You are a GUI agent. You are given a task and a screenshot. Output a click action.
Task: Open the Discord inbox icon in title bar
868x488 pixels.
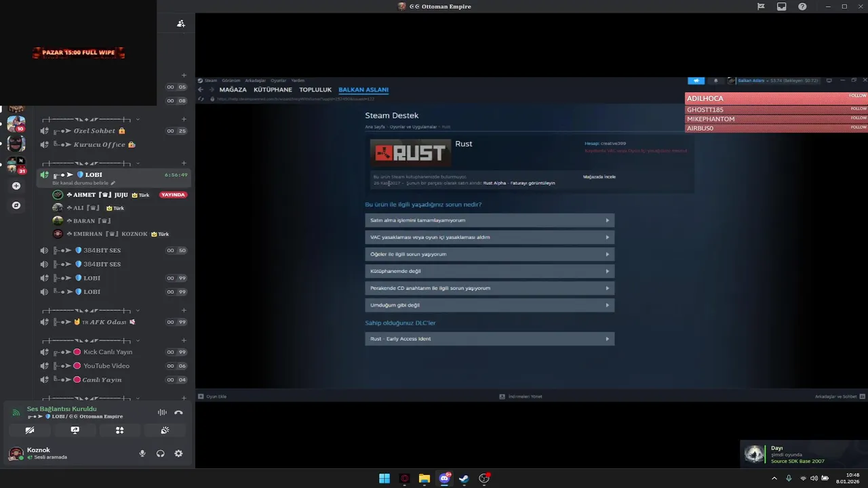click(782, 6)
